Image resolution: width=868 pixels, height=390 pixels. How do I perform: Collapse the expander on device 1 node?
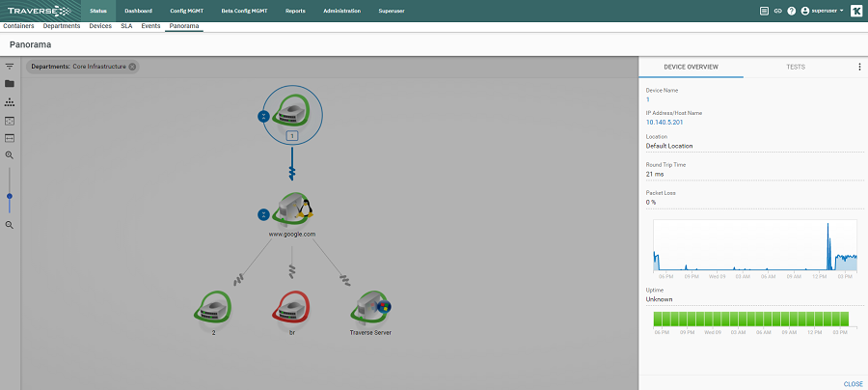(264, 117)
